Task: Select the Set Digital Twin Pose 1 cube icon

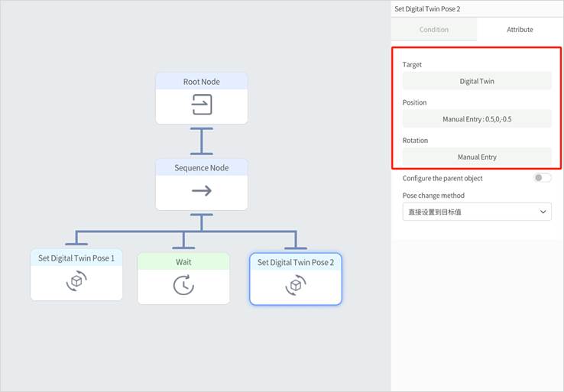Action: [76, 281]
